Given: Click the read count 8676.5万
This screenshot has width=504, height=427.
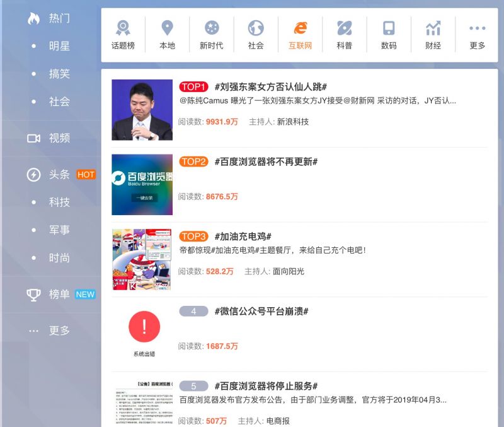Looking at the screenshot, I should pyautogui.click(x=222, y=197).
